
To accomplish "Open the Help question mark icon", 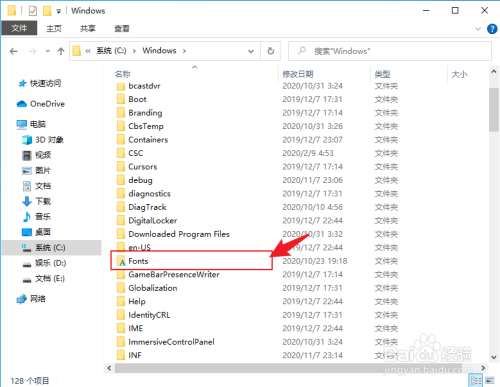I will tap(492, 29).
